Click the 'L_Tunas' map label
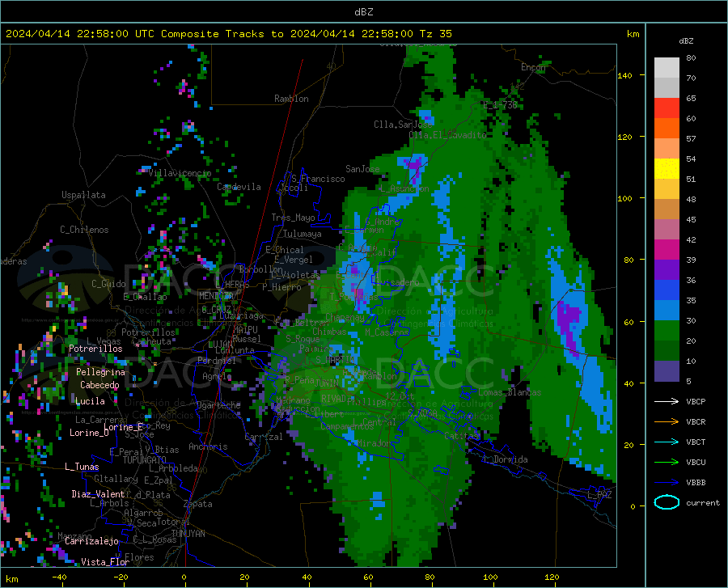The height and width of the screenshot is (588, 728). [x=82, y=467]
